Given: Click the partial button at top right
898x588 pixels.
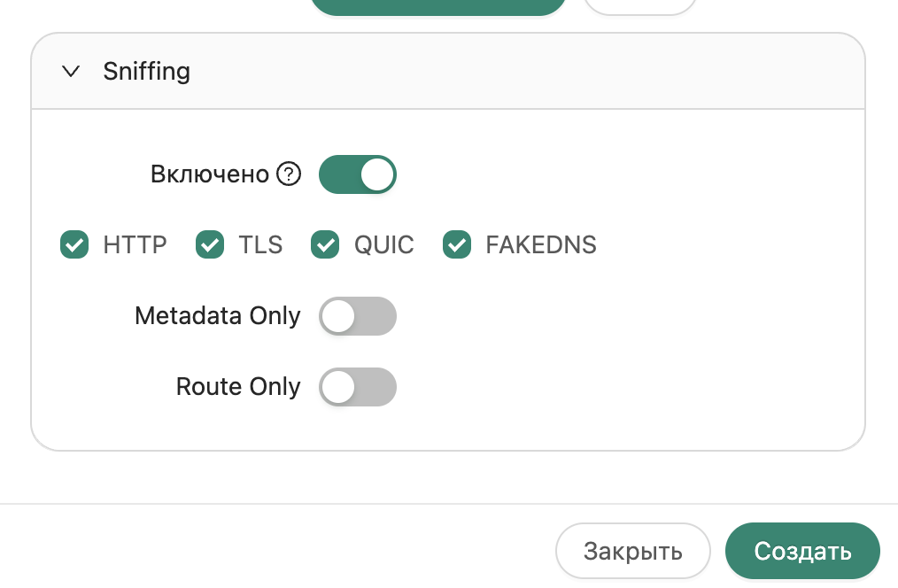Looking at the screenshot, I should [639, 4].
